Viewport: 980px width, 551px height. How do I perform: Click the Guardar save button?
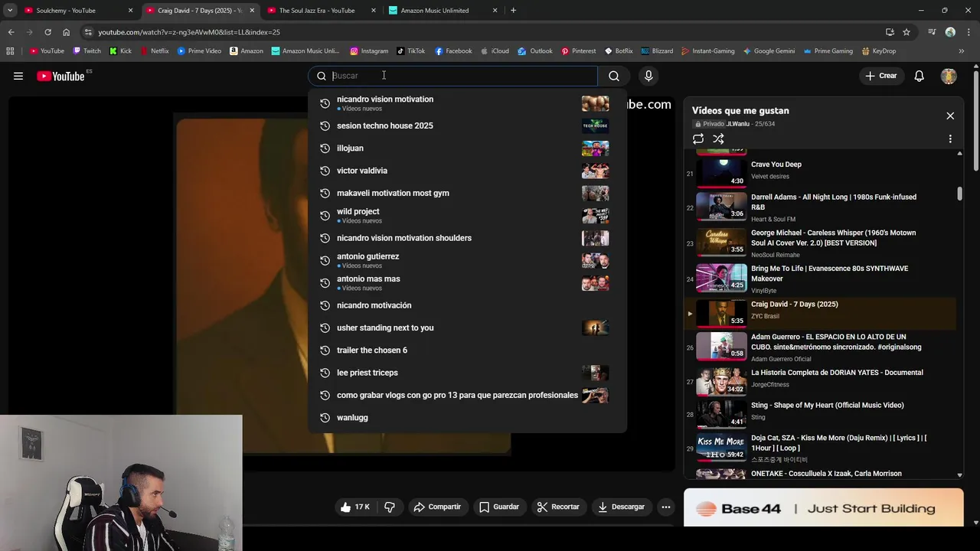point(499,507)
